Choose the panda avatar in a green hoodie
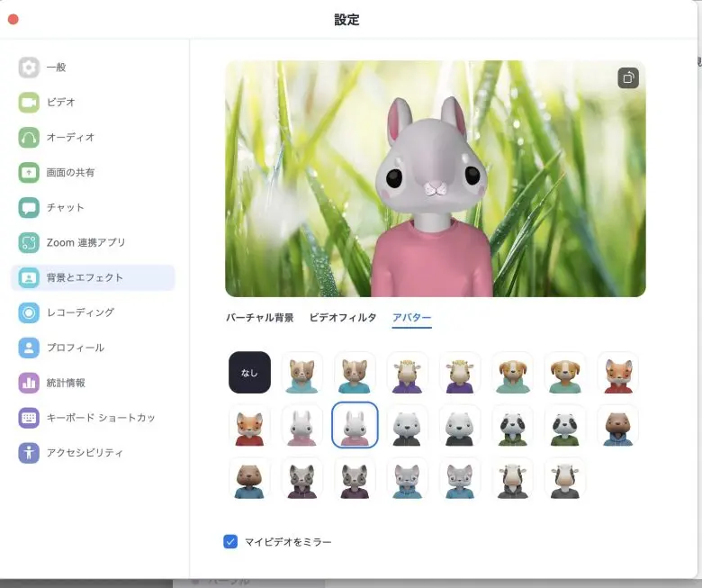This screenshot has width=702, height=588. tap(513, 425)
